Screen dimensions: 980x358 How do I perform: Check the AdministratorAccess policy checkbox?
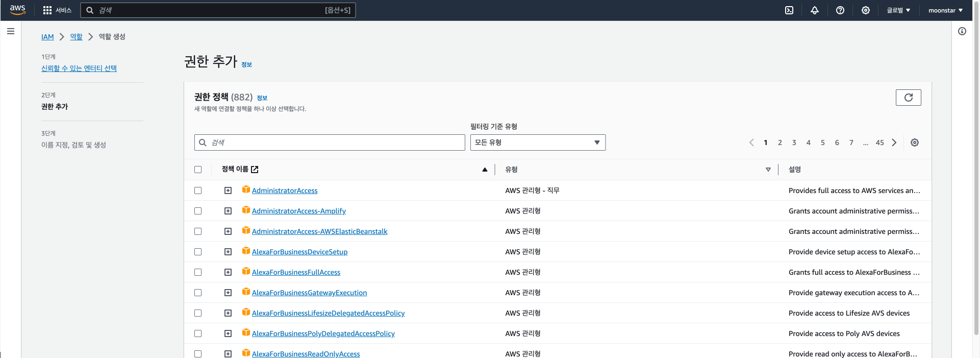point(198,190)
